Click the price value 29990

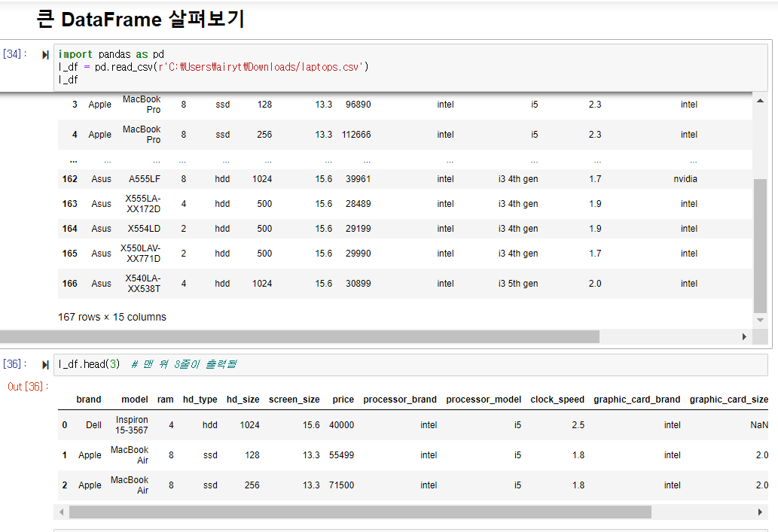tap(358, 254)
